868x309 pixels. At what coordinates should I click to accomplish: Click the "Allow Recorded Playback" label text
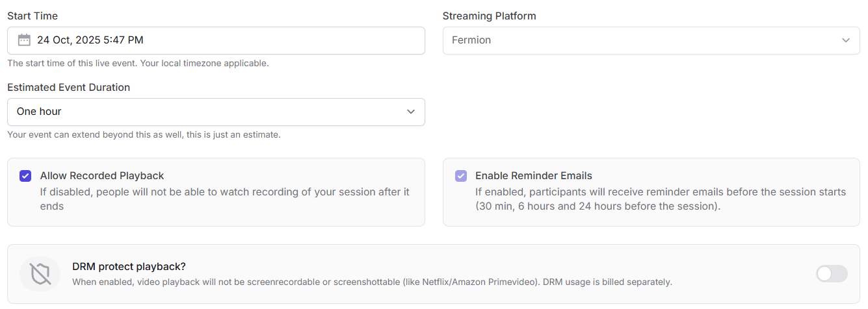(102, 176)
